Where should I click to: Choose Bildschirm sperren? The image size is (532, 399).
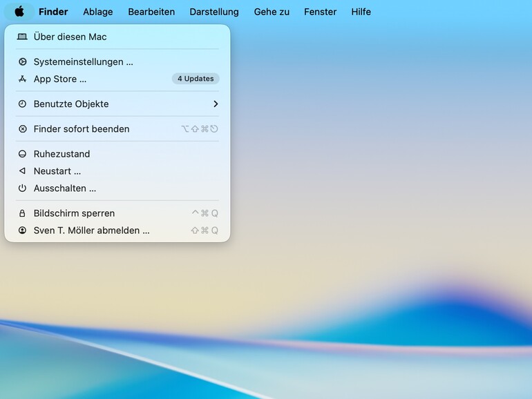pos(117,213)
